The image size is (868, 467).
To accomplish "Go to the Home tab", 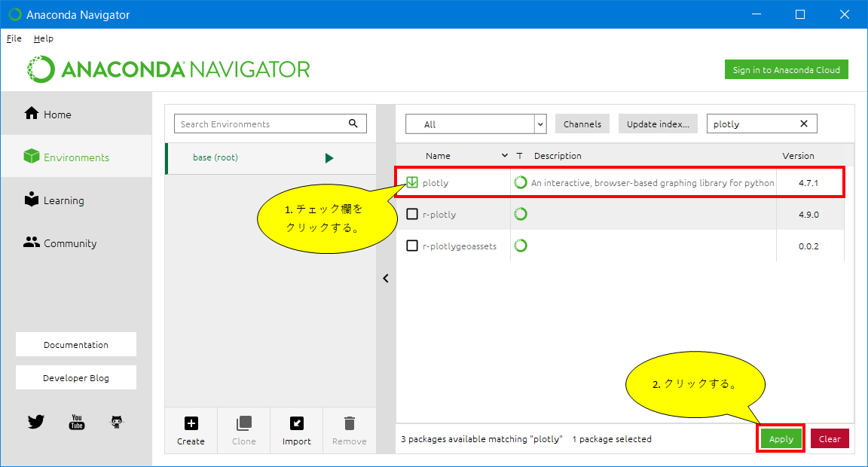I will point(76,114).
